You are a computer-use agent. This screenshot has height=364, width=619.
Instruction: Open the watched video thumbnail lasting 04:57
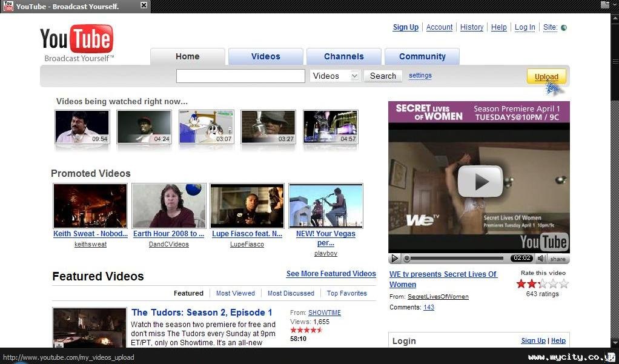click(x=331, y=127)
